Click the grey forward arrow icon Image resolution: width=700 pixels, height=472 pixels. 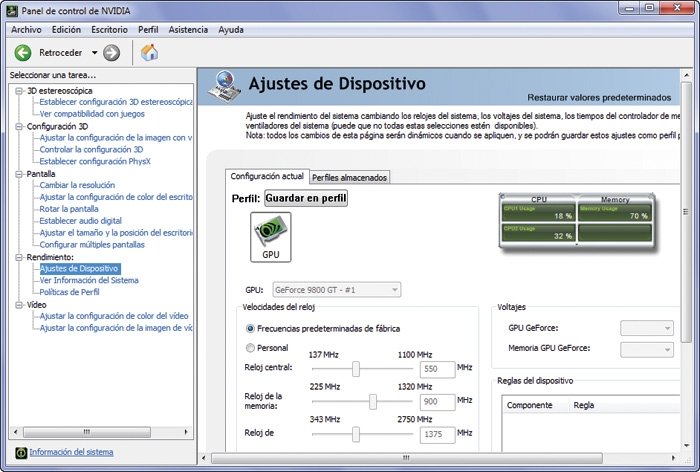tap(112, 53)
